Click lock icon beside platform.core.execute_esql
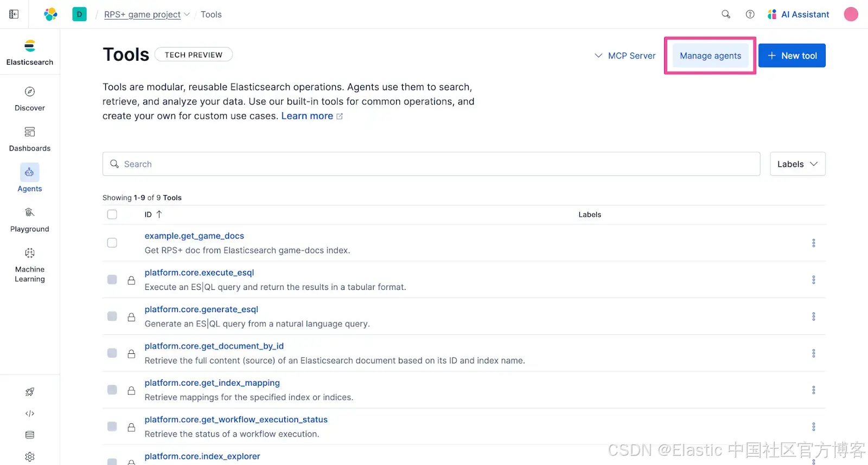 pos(131,280)
